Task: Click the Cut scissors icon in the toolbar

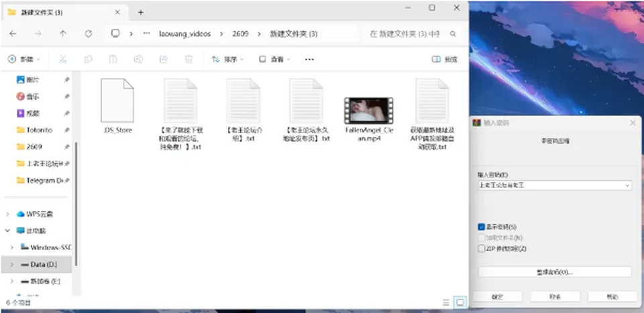Action: [x=63, y=59]
